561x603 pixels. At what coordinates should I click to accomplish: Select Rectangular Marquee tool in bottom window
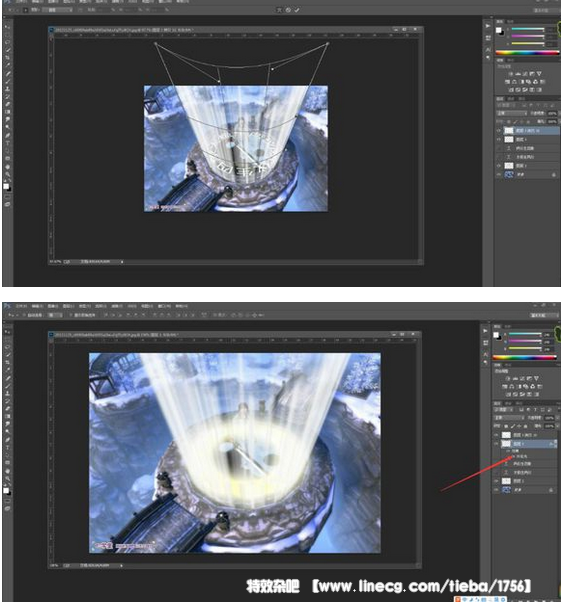tap(8, 339)
